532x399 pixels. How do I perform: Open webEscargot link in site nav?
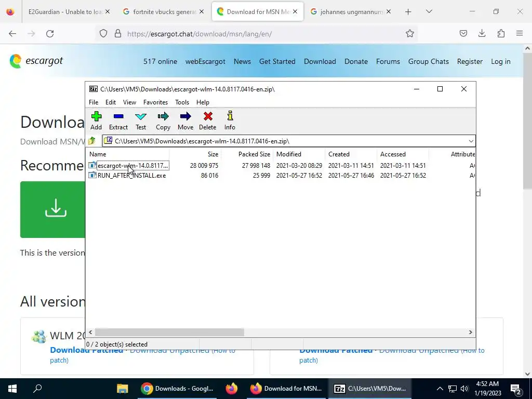pos(205,61)
